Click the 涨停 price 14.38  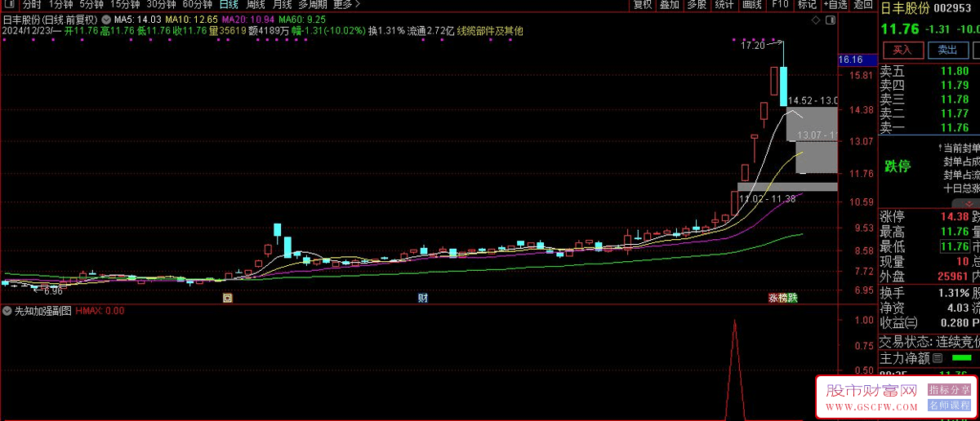954,217
